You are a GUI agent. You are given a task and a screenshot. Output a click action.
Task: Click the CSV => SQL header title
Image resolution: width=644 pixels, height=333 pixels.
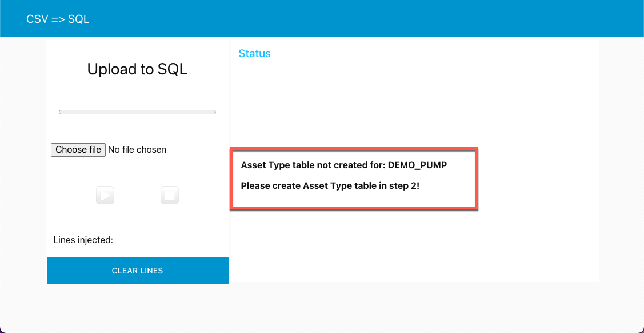58,19
